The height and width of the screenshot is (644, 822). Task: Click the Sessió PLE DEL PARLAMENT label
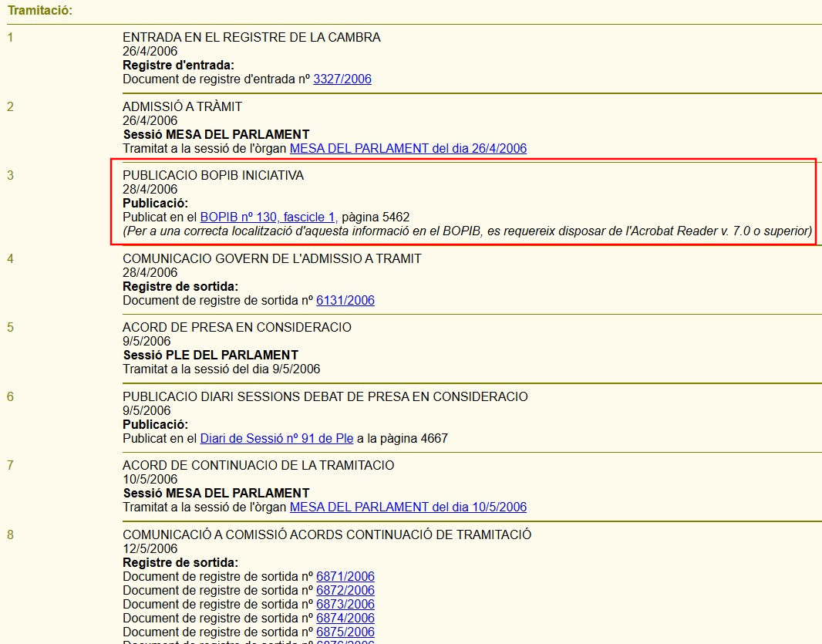click(211, 355)
